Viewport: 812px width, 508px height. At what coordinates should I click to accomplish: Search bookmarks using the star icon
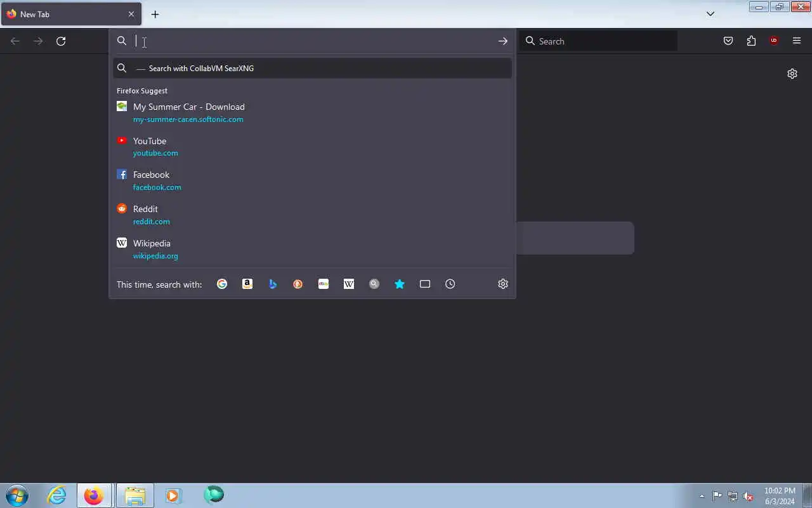point(400,284)
